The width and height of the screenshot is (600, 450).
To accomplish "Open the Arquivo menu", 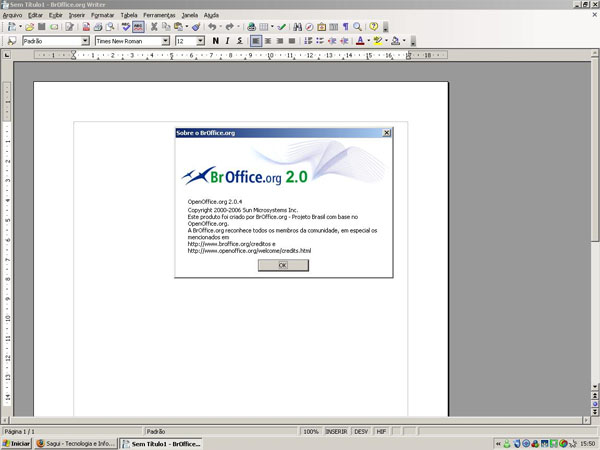I will (x=12, y=15).
